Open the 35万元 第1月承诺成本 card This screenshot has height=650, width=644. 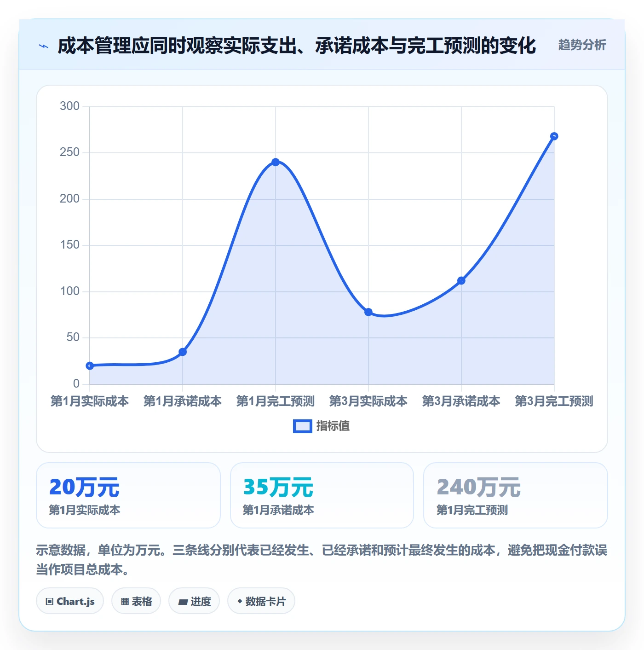click(322, 495)
